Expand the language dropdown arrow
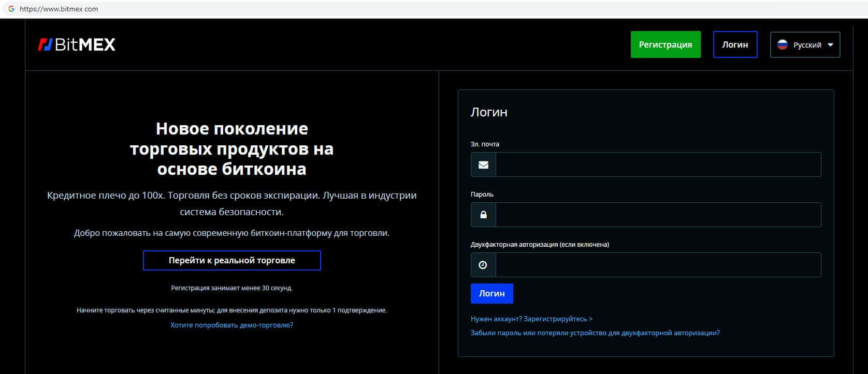The height and width of the screenshot is (374, 868). [x=830, y=45]
